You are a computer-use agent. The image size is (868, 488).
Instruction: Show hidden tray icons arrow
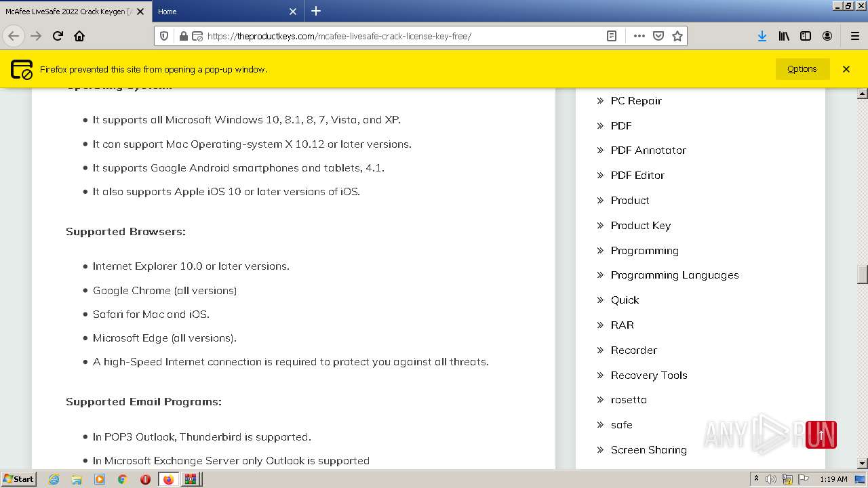click(756, 479)
